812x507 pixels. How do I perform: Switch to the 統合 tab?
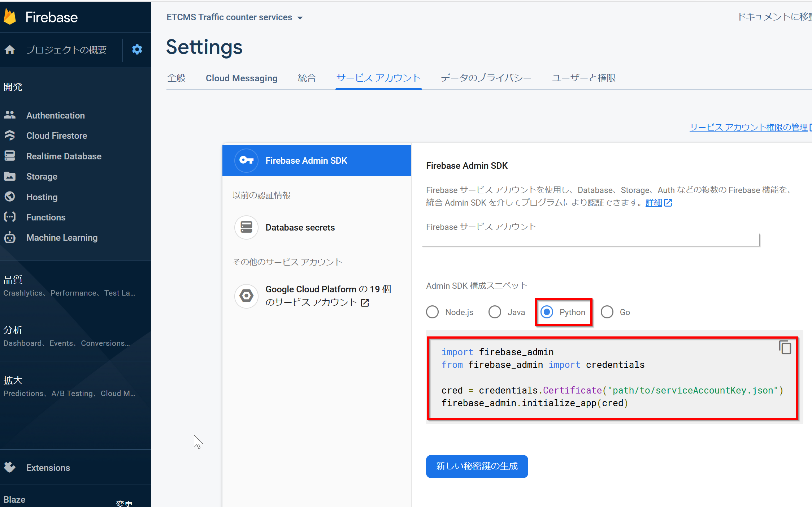tap(307, 78)
